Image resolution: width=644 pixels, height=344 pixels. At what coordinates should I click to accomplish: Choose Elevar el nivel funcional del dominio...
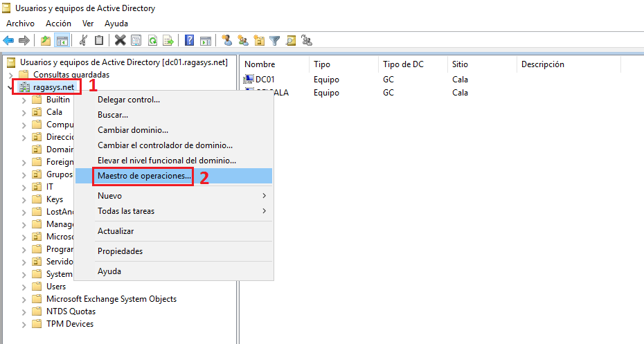tap(174, 161)
